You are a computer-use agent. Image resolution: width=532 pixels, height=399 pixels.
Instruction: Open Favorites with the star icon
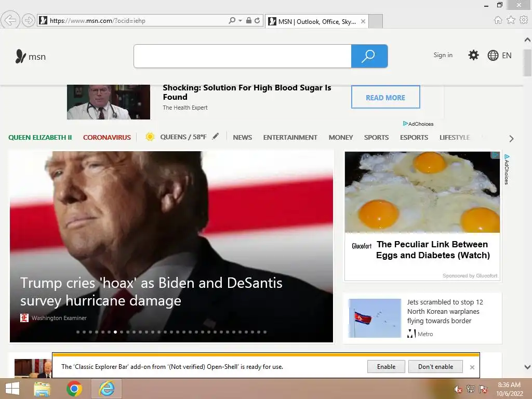(511, 20)
